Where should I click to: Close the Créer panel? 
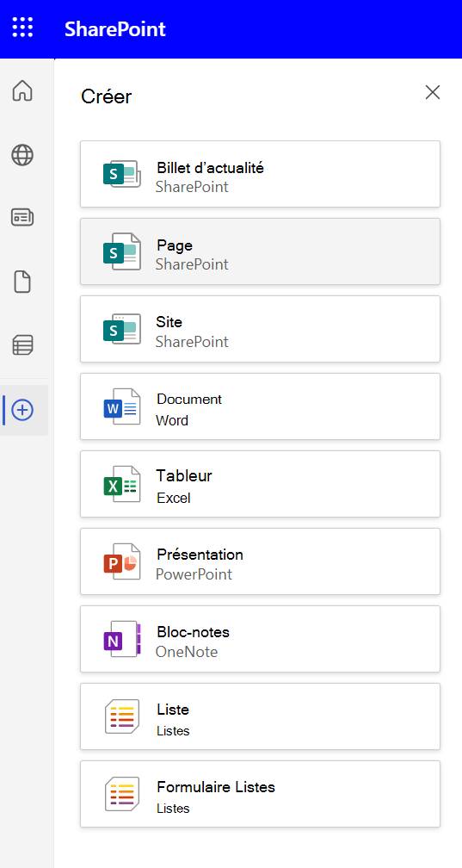click(x=433, y=92)
